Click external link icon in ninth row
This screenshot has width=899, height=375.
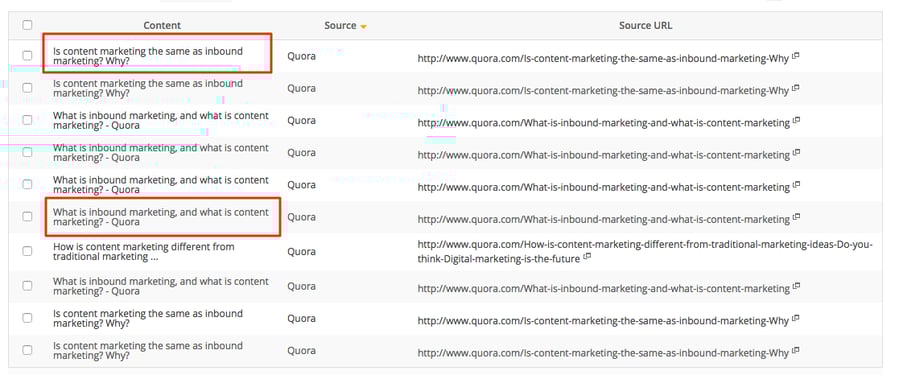(x=796, y=318)
